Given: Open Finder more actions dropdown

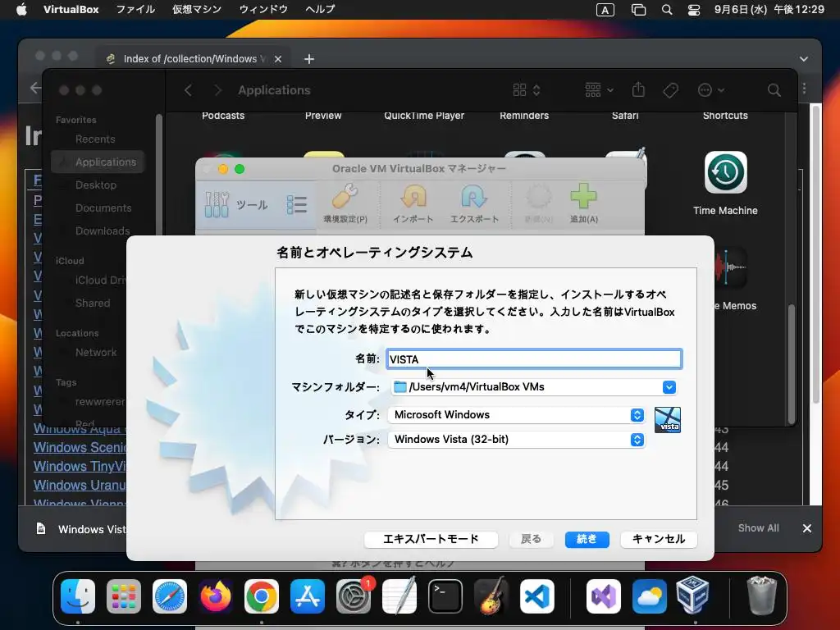Looking at the screenshot, I should [x=711, y=90].
